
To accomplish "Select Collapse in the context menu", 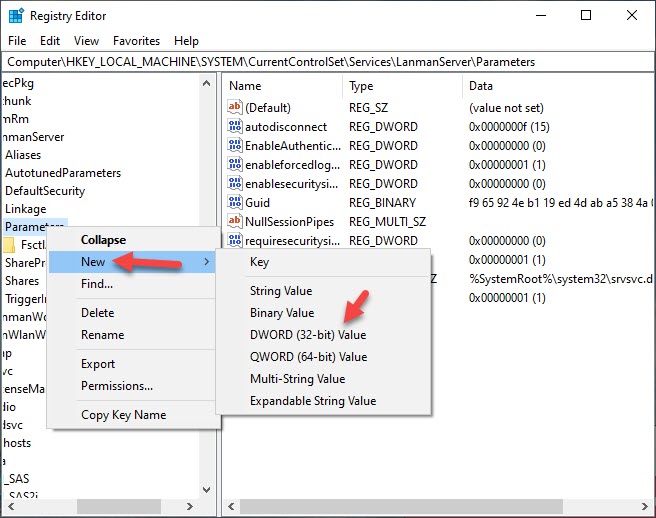I will coord(103,240).
